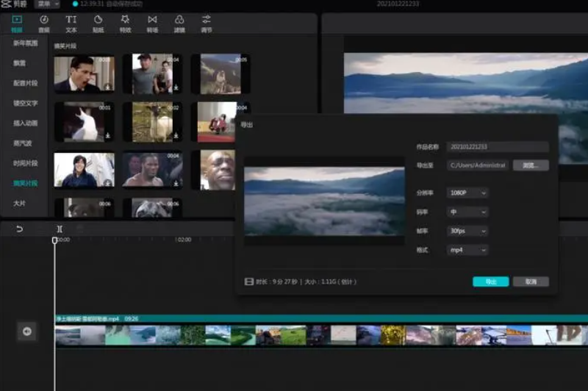Click the teal 导出 export button
Viewport: 588px width, 391px height.
click(x=490, y=281)
